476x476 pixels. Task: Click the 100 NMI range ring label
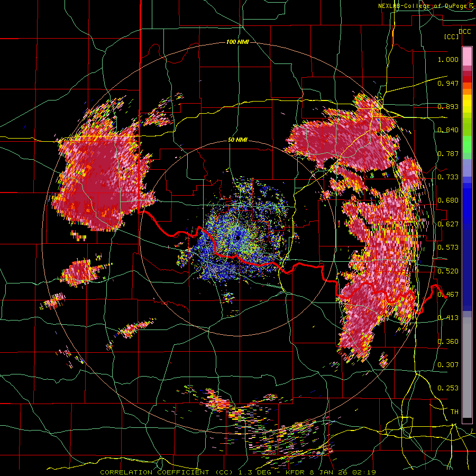237,42
